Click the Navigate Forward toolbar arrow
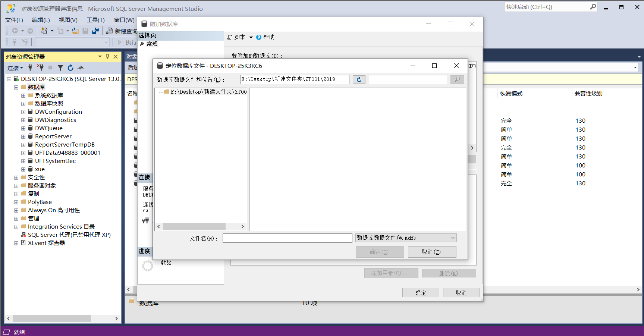Image resolution: width=644 pixels, height=336 pixels. pyautogui.click(x=30, y=31)
